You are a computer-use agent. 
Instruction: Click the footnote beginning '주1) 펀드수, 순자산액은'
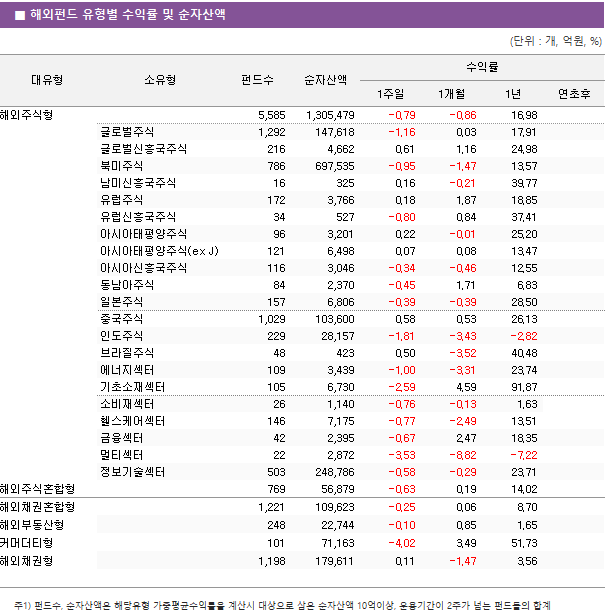282,606
